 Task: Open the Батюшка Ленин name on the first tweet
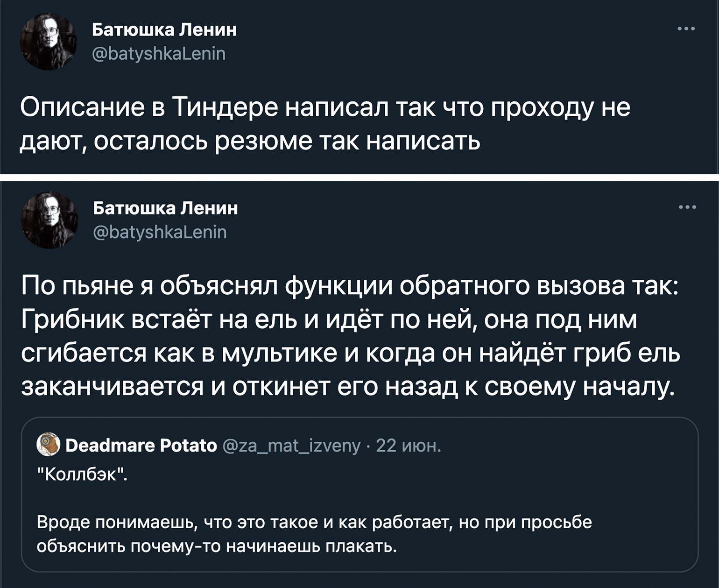point(164,30)
